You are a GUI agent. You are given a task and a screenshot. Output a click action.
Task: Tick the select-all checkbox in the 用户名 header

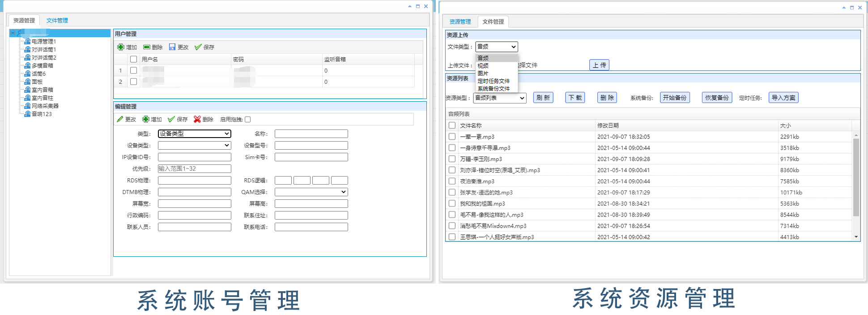[133, 59]
